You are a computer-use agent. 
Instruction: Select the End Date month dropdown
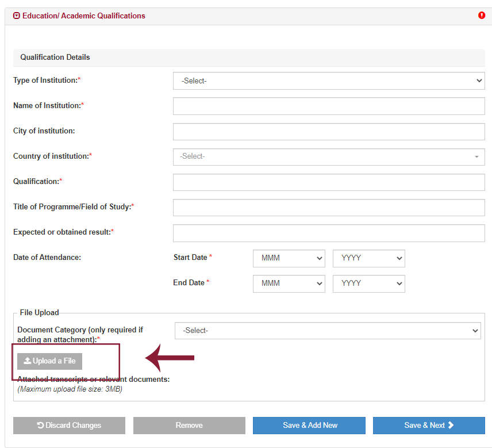click(x=289, y=284)
